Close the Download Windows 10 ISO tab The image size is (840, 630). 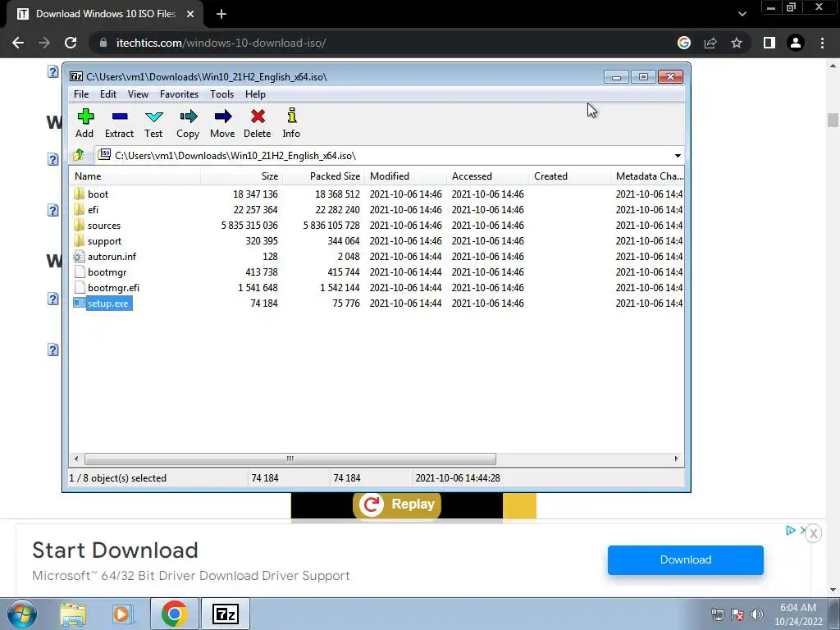190,14
